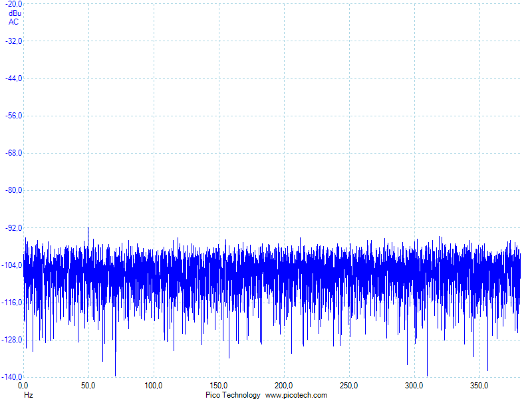The image size is (532, 399).
Task: Click the 100,0 frequency axis label
Action: [154, 386]
